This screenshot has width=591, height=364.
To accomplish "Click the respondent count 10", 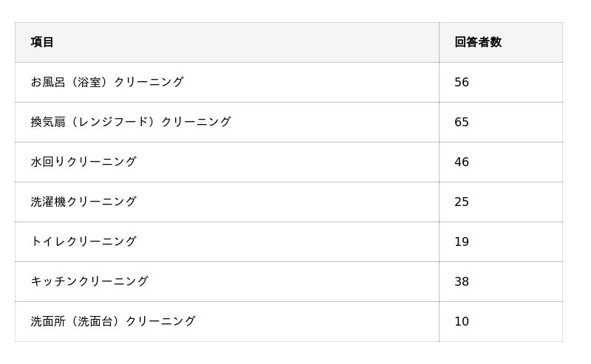I will click(x=462, y=322).
